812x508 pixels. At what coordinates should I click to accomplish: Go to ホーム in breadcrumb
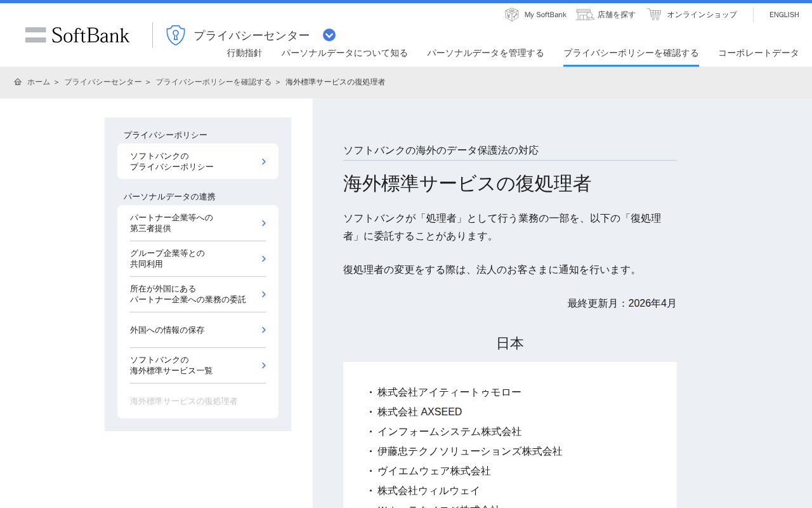coord(39,82)
